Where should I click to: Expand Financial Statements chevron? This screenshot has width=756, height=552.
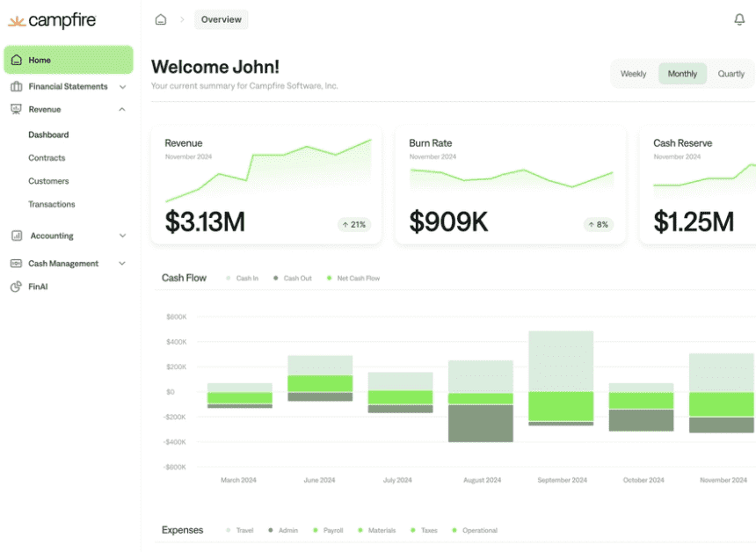pyautogui.click(x=122, y=87)
